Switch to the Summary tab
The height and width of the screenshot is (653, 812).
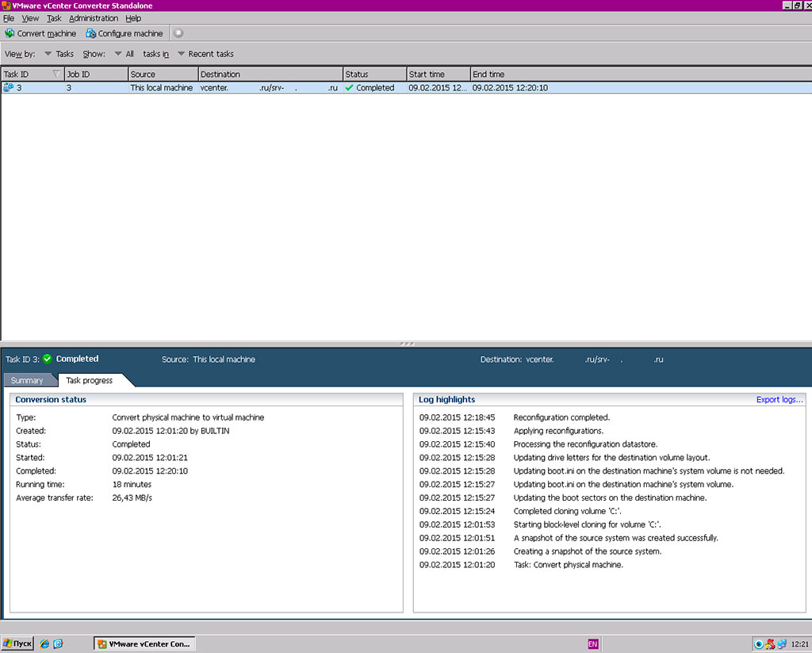pos(27,380)
